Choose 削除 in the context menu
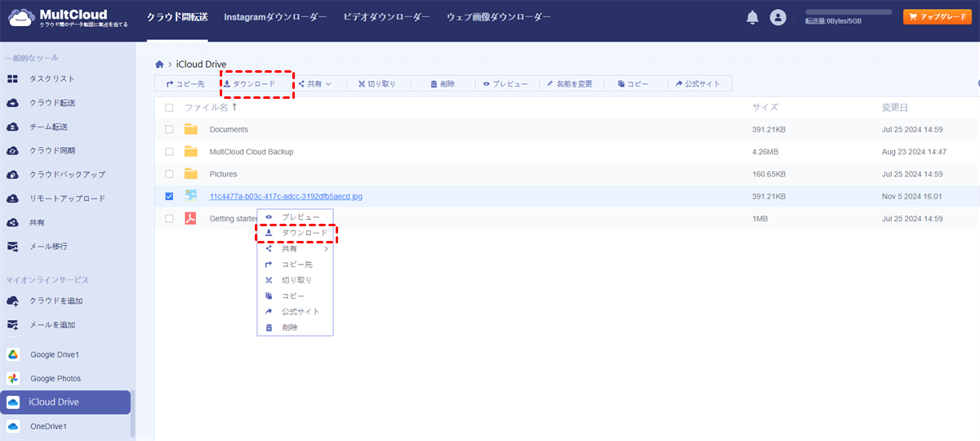This screenshot has width=980, height=441. (x=296, y=327)
